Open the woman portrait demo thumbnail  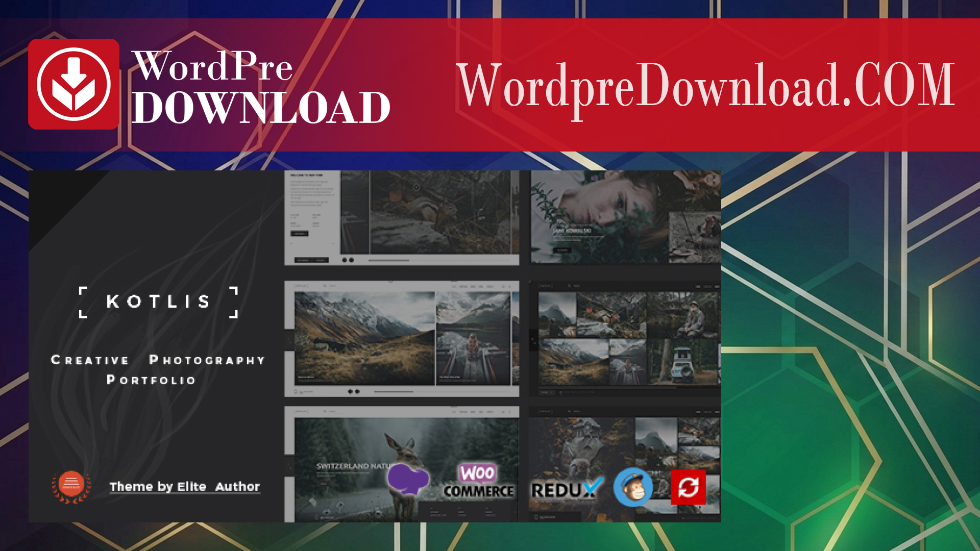(x=625, y=217)
